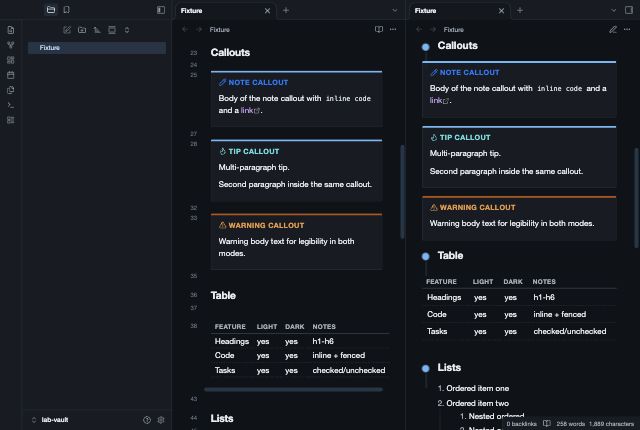Click the right pane vertical scrollbar

click(x=636, y=198)
